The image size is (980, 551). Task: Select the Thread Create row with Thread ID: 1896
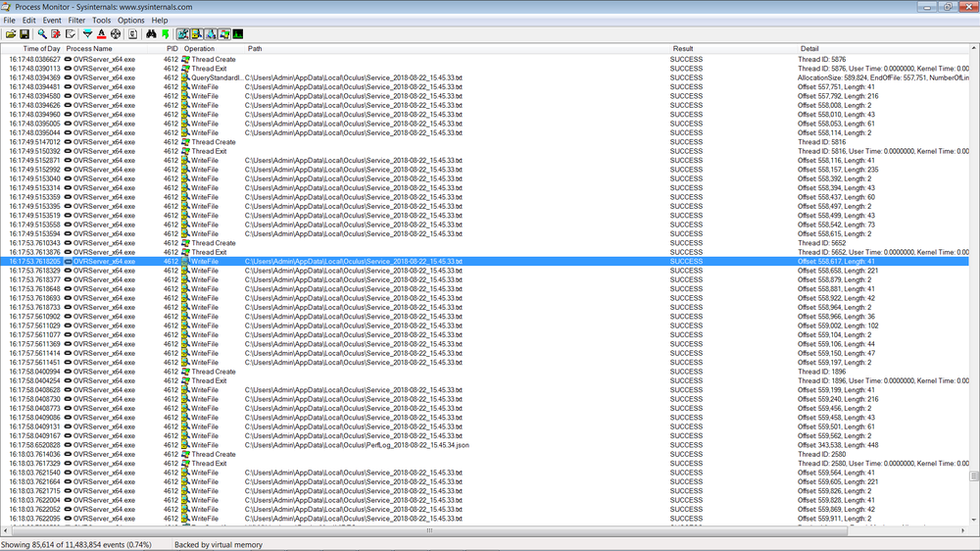(x=484, y=372)
